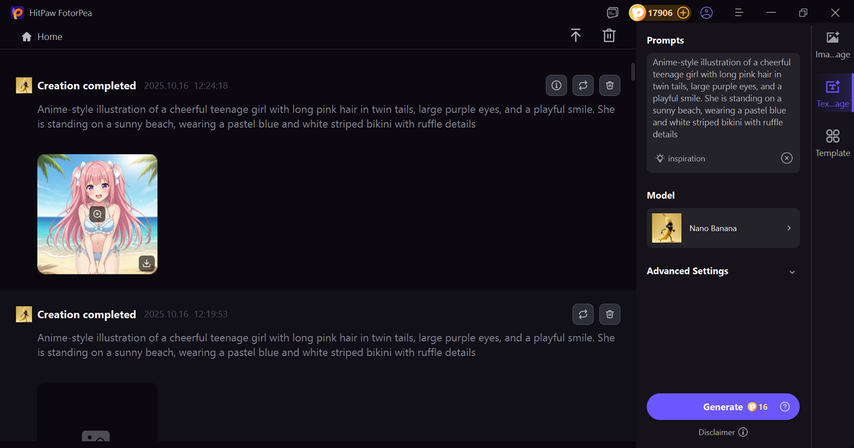Clear the prompt with the X icon

point(786,158)
